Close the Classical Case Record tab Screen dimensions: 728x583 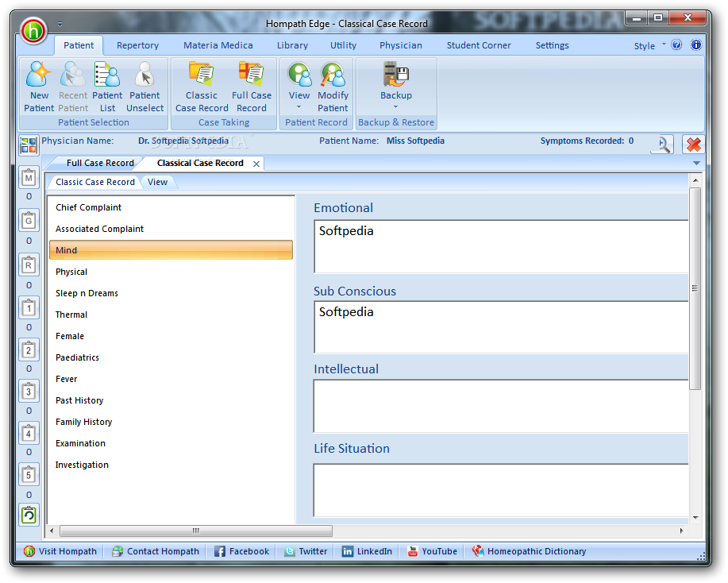[x=256, y=164]
